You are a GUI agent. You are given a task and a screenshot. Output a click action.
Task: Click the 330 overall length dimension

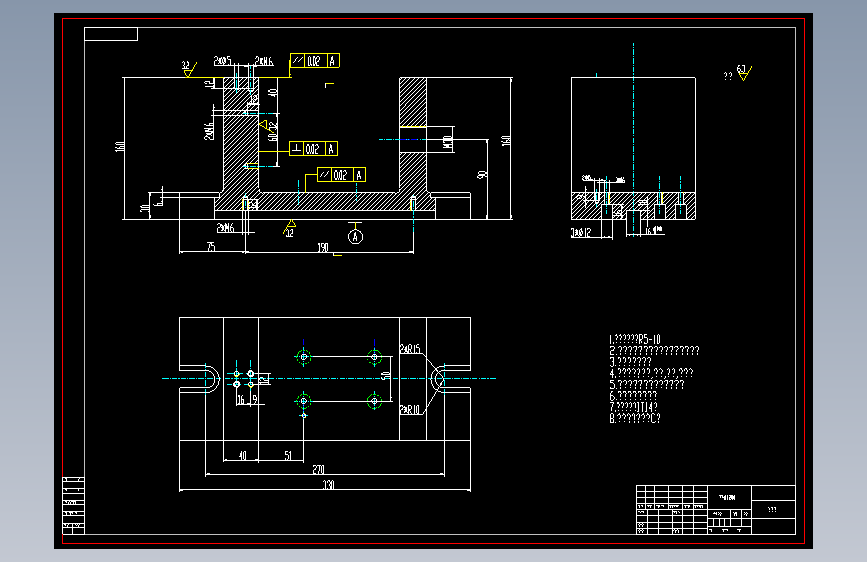point(328,485)
